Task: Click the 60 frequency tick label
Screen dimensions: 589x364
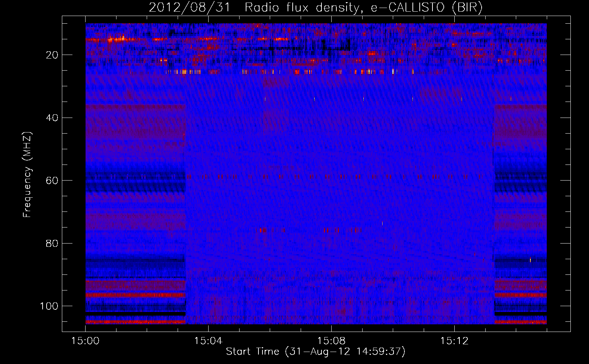Action: [52, 181]
